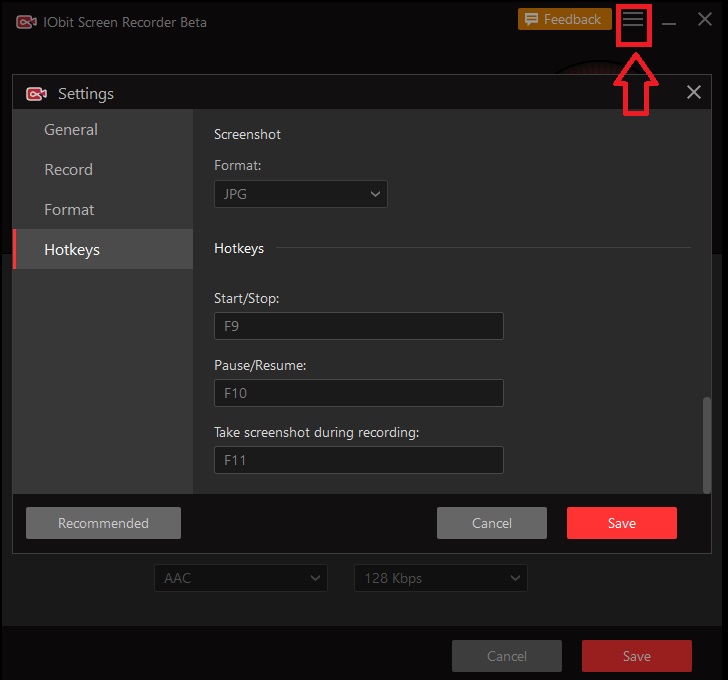Open the AAC audio codec dropdown
This screenshot has height=680, width=728.
[x=240, y=578]
